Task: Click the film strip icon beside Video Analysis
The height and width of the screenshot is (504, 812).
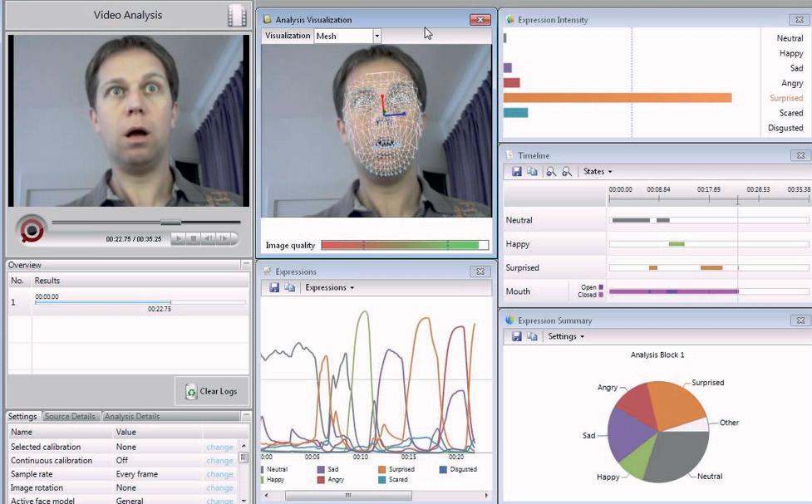Action: 237,15
